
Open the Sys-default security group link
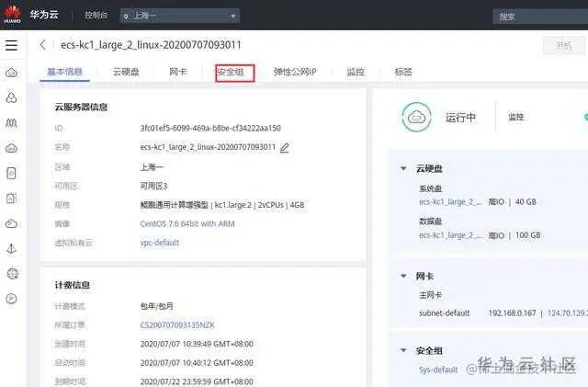click(438, 370)
